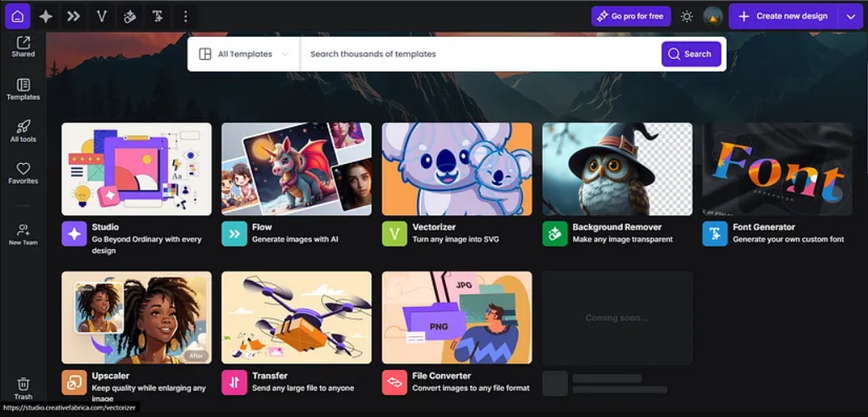Open Background Remover icon in top toolbar
This screenshot has height=417, width=868.
129,16
